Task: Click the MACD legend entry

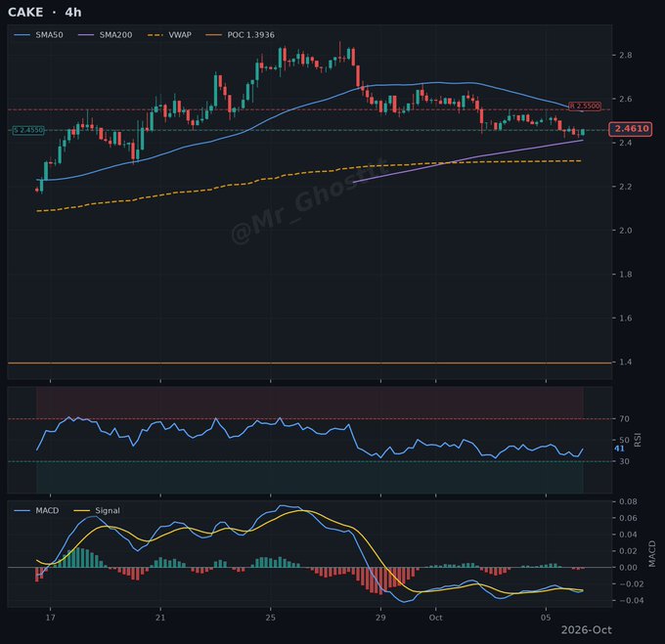Action: [x=36, y=510]
